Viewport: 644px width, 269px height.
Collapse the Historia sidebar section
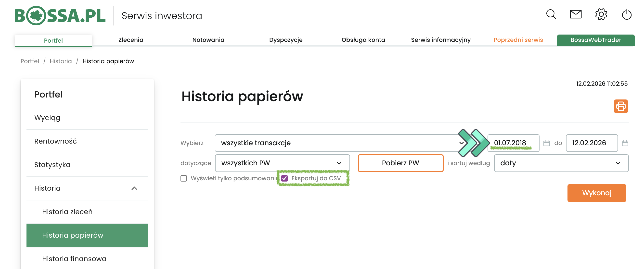click(134, 188)
